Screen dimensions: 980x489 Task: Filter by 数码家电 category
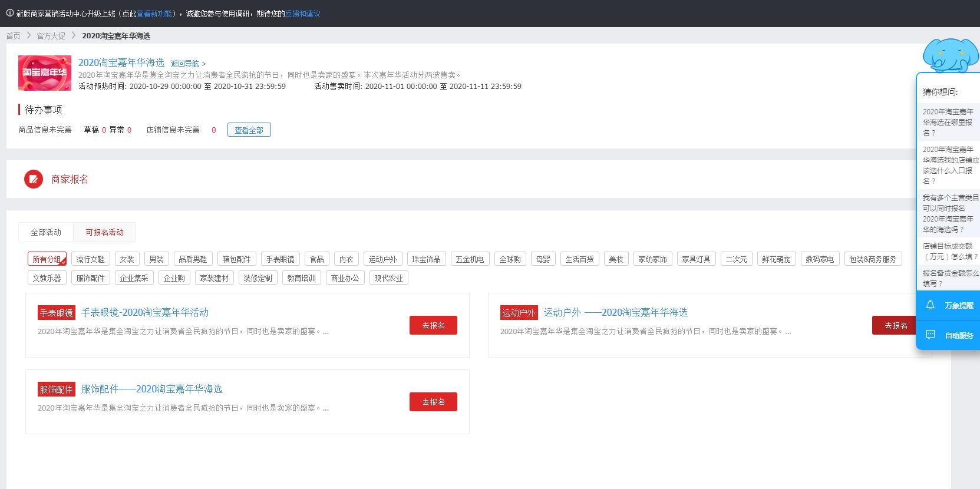pyautogui.click(x=820, y=259)
